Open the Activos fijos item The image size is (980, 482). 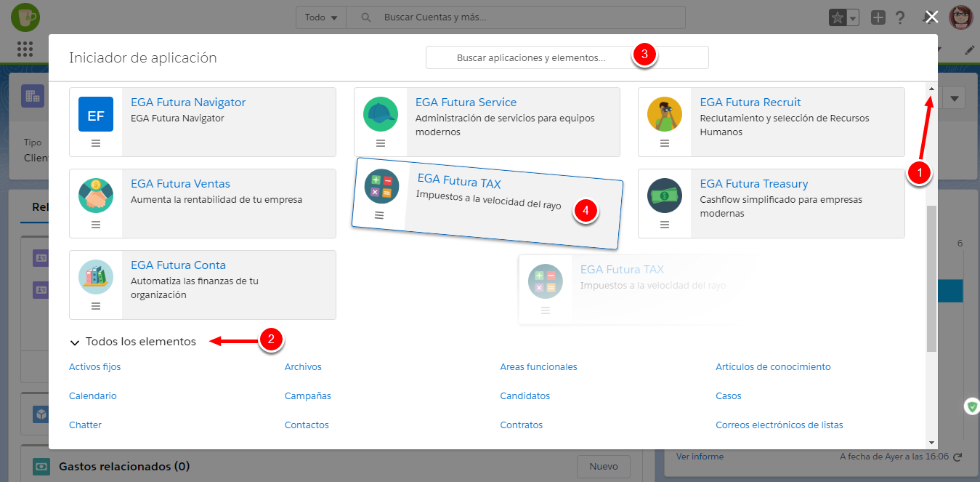pos(95,367)
